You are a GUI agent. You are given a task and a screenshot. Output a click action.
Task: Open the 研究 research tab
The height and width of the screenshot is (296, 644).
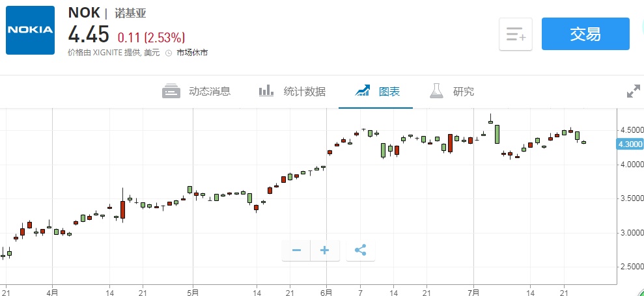[x=463, y=91]
